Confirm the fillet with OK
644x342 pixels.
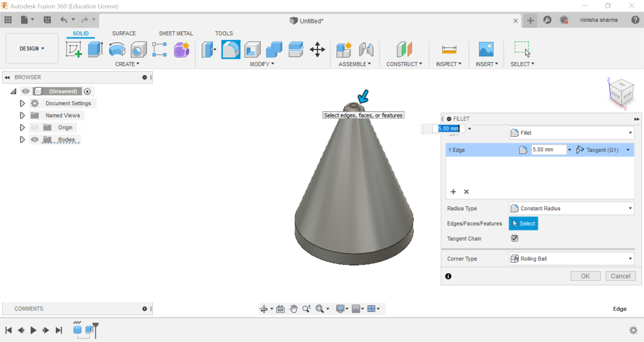coord(585,276)
